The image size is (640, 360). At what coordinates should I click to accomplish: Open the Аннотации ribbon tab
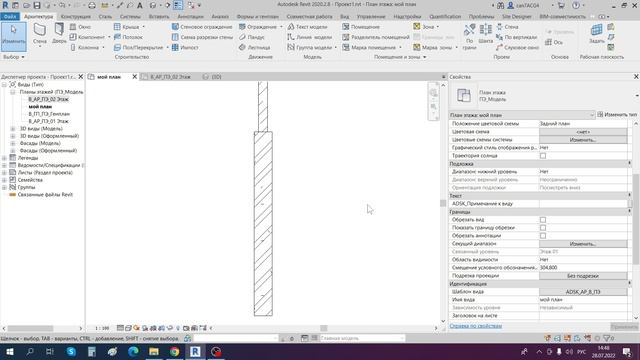click(x=191, y=16)
